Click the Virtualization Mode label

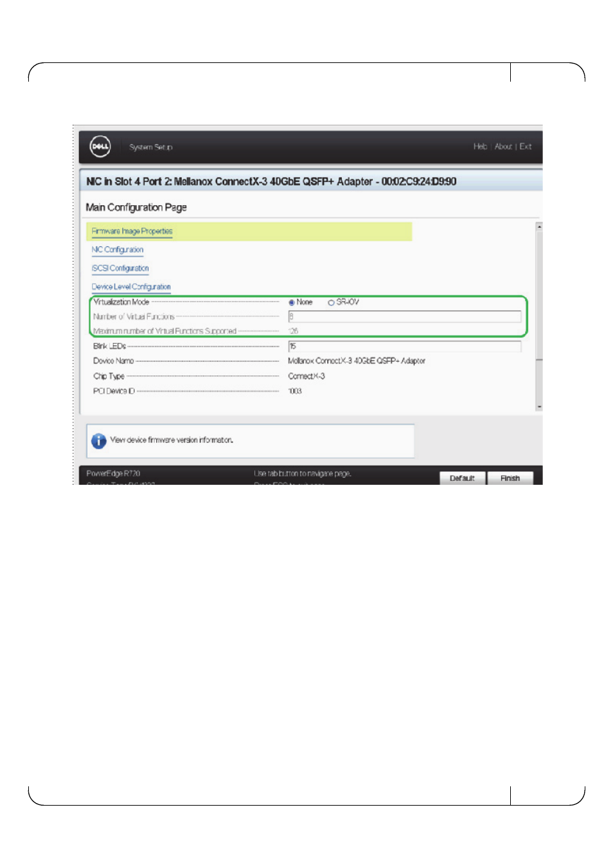[121, 302]
